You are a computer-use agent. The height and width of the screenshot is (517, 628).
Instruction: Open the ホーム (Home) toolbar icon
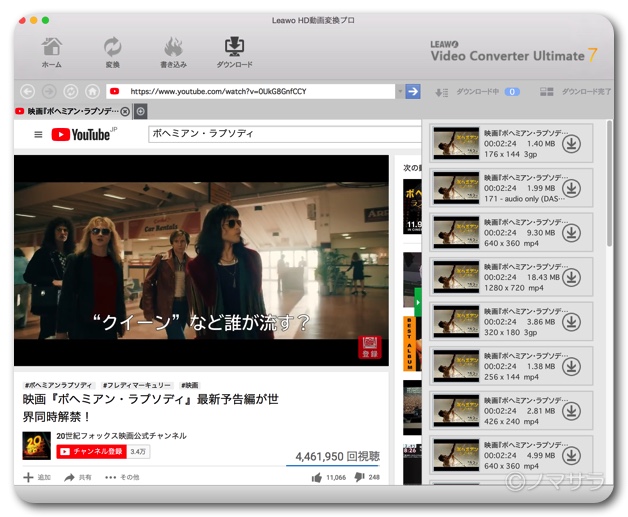(x=51, y=51)
